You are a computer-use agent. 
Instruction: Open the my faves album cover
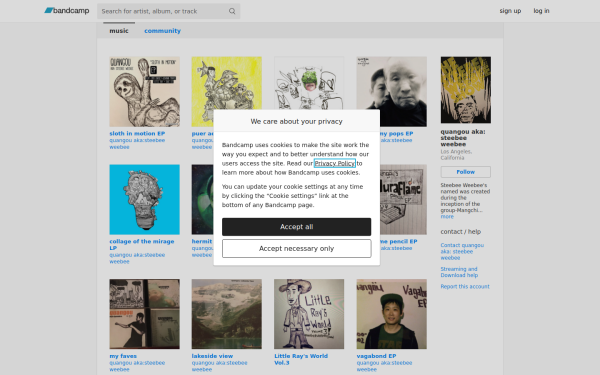[x=145, y=314]
